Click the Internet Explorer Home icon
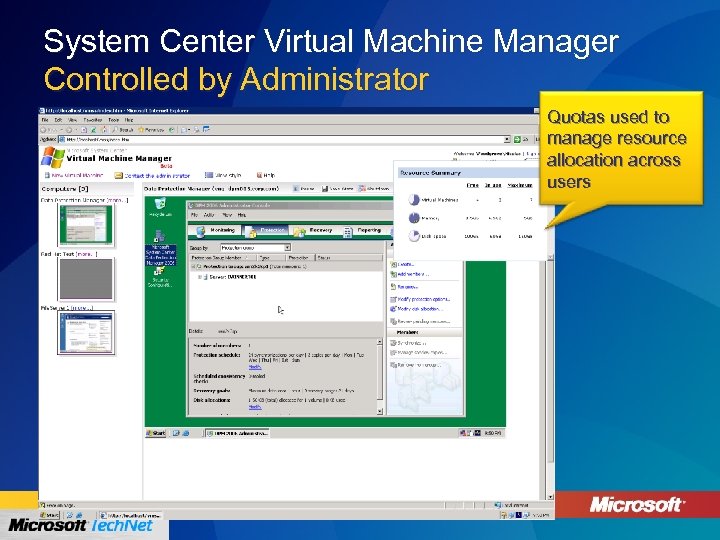 point(104,130)
